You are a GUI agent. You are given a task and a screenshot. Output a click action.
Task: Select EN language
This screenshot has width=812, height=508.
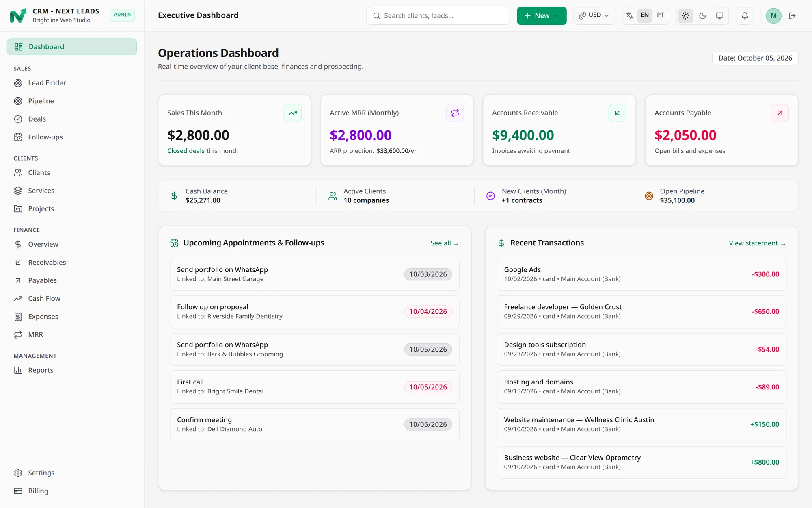(x=644, y=15)
